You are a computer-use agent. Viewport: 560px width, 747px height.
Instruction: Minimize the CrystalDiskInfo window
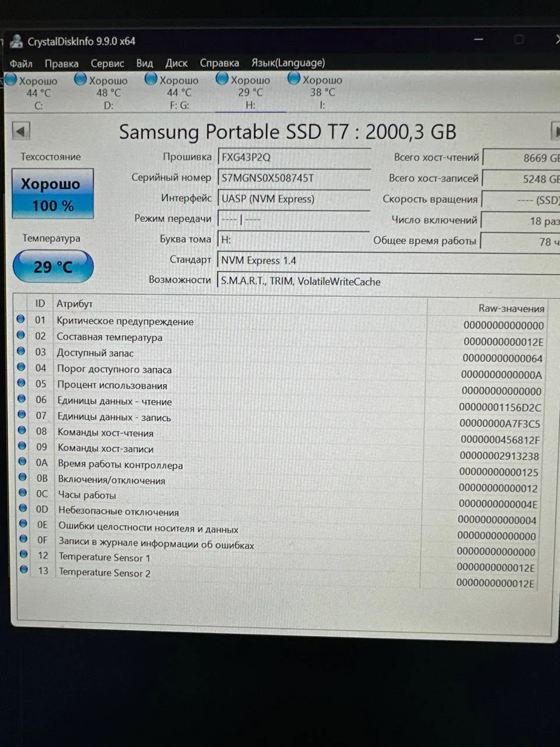(479, 40)
